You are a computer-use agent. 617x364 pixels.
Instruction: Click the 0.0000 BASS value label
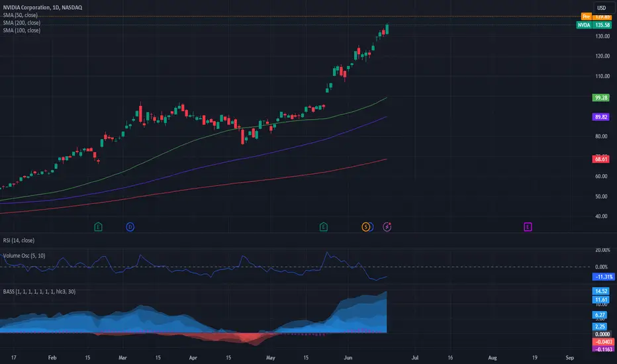pos(602,334)
